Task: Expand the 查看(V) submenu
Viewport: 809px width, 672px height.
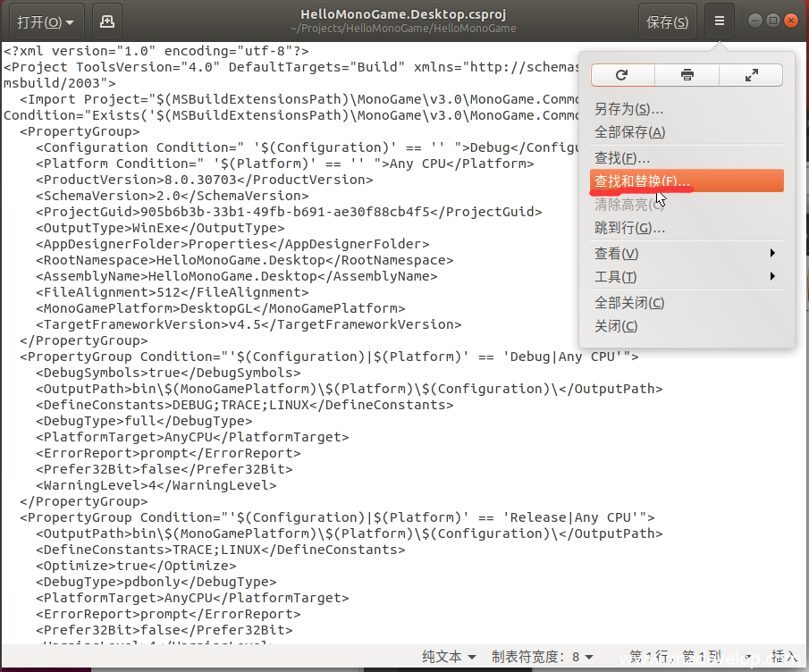Action: [x=686, y=254]
